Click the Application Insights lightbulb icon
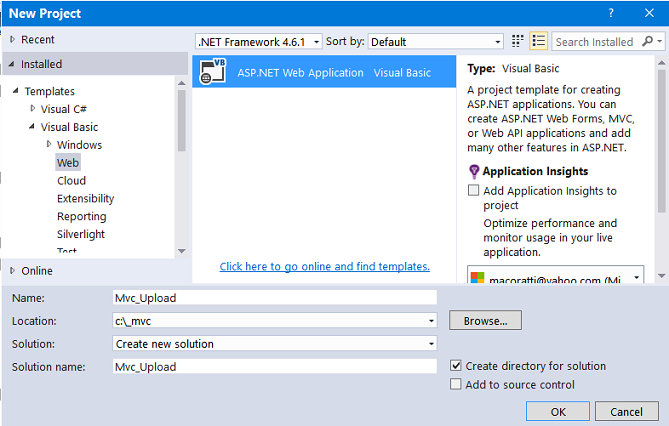 pos(474,172)
